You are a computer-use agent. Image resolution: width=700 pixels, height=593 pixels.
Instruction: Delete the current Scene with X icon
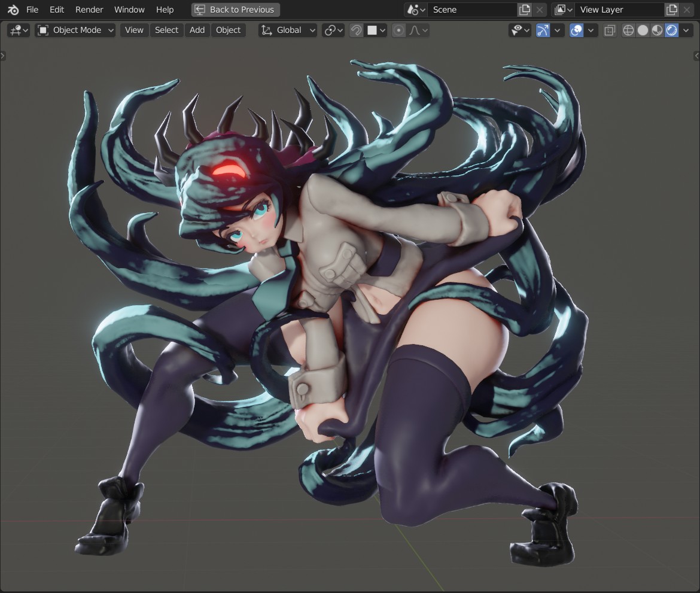click(x=540, y=10)
